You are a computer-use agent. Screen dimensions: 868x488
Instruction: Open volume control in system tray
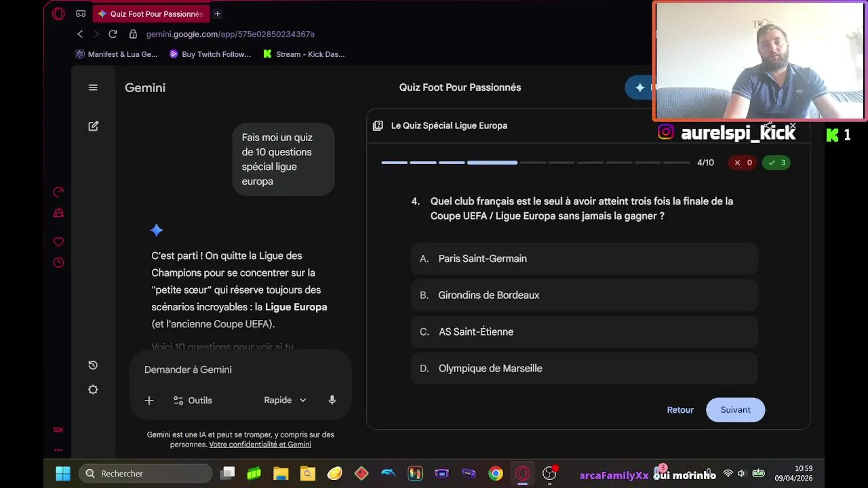click(x=741, y=473)
